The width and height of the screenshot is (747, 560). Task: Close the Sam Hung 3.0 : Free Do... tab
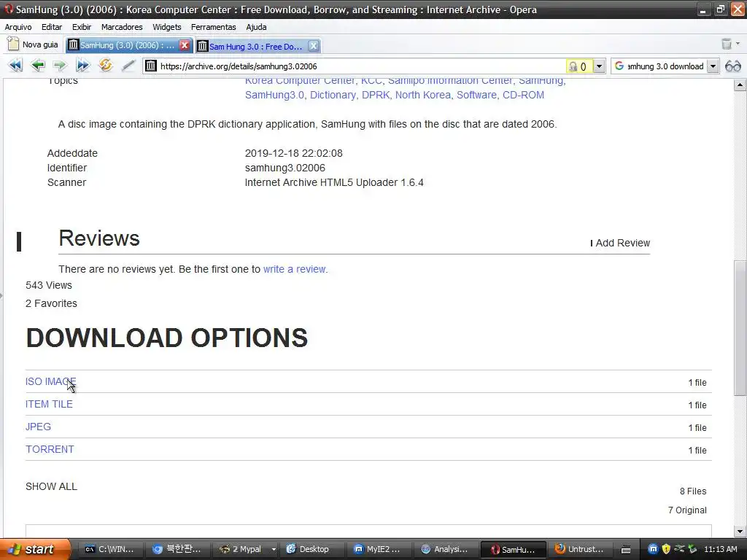click(x=313, y=46)
